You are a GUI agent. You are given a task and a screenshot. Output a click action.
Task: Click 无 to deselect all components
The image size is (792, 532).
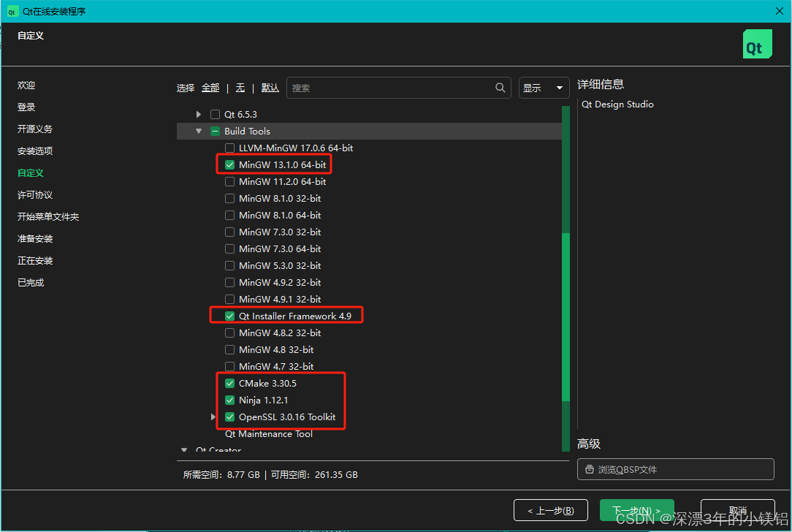tap(240, 88)
